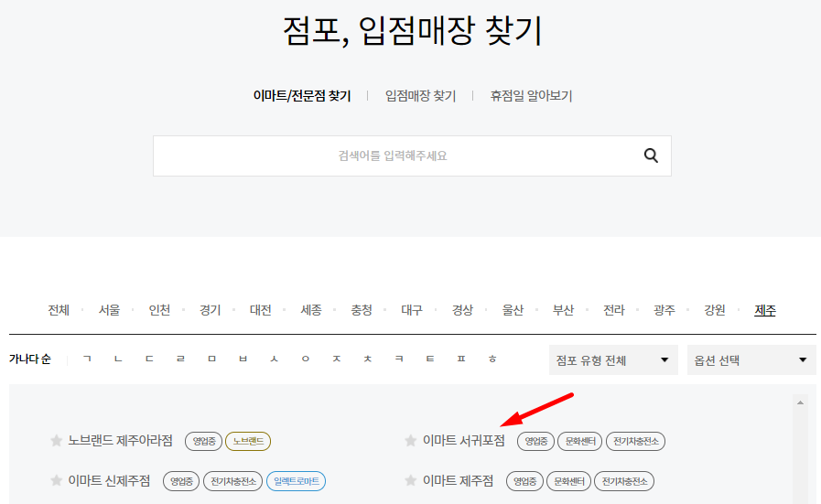Click 전기차충전소 tag on 이마트 제주점
This screenshot has height=504, width=821.
(x=624, y=481)
